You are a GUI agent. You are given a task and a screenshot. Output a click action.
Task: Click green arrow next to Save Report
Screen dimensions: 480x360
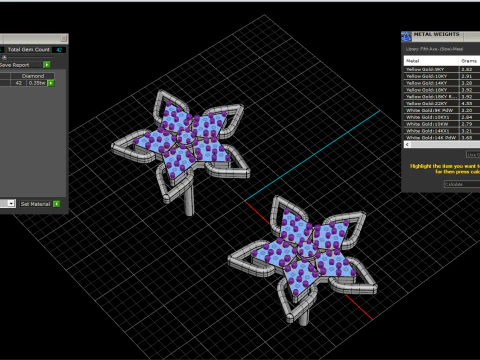click(x=47, y=65)
